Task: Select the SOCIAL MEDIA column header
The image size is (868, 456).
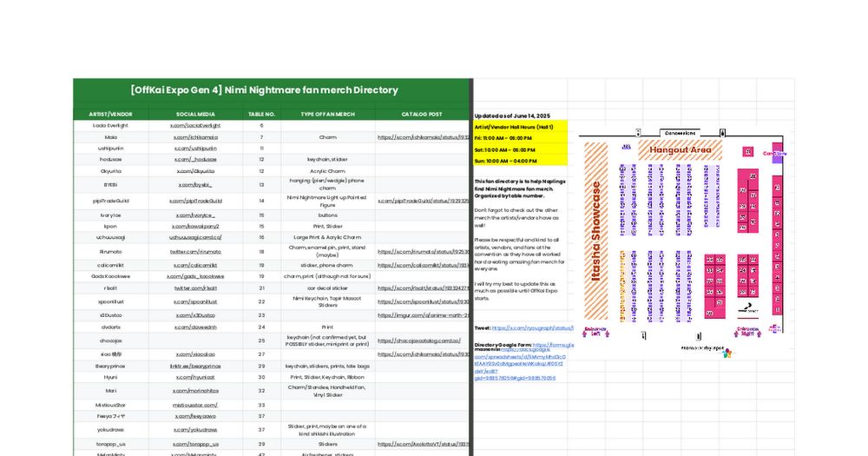Action: (195, 114)
